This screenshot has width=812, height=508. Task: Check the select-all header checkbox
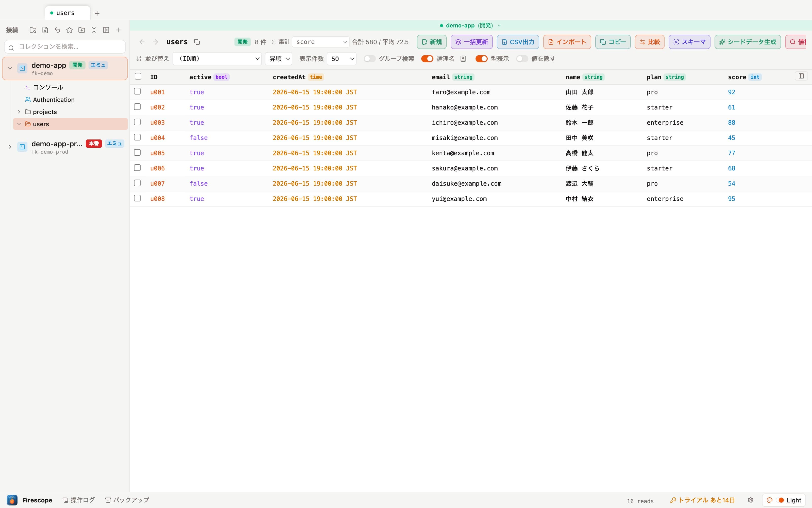[138, 76]
